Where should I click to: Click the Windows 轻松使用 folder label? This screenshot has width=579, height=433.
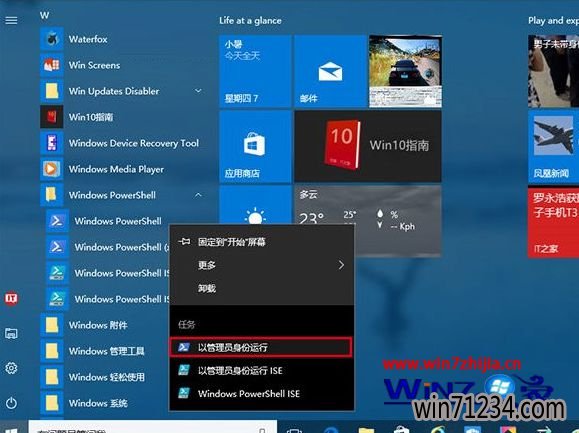pos(106,377)
